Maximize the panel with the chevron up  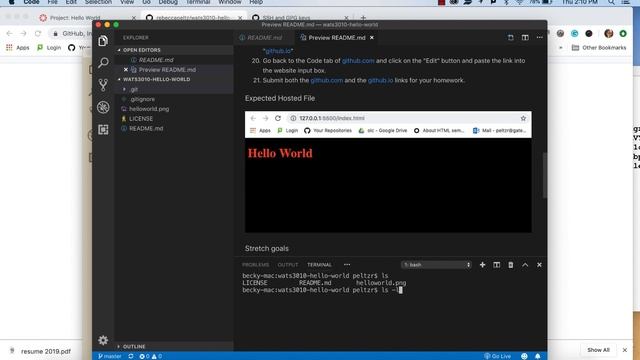click(525, 265)
